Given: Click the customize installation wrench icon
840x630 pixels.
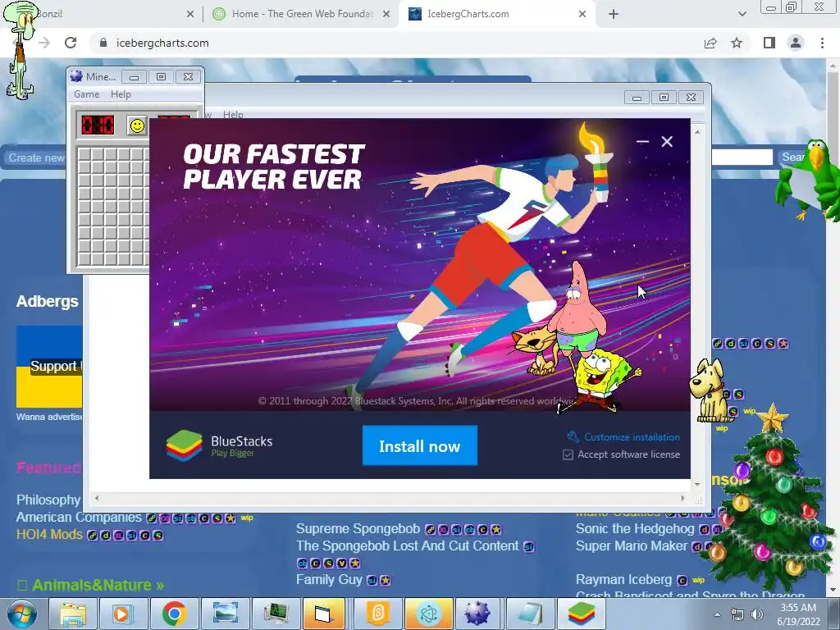Looking at the screenshot, I should pyautogui.click(x=573, y=436).
